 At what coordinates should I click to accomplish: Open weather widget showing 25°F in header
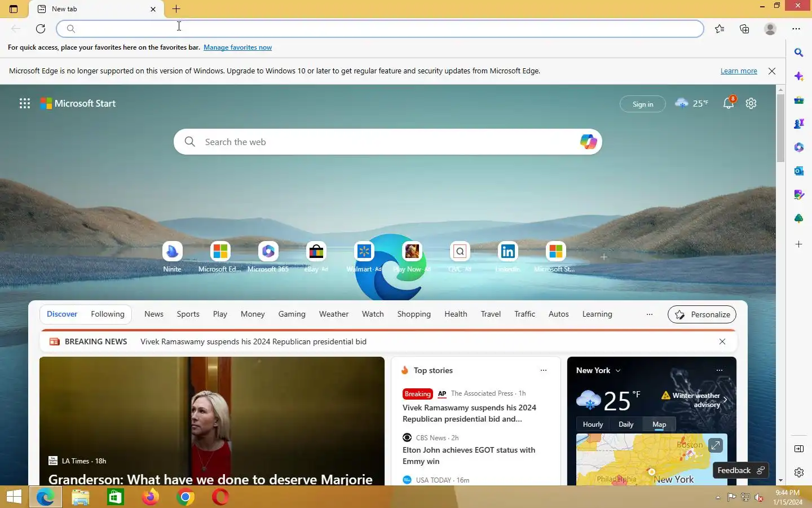(692, 103)
